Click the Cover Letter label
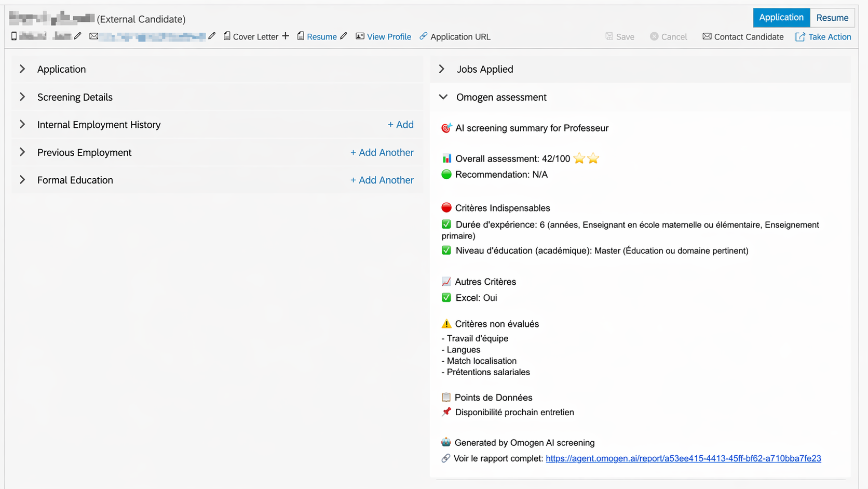 pos(255,36)
